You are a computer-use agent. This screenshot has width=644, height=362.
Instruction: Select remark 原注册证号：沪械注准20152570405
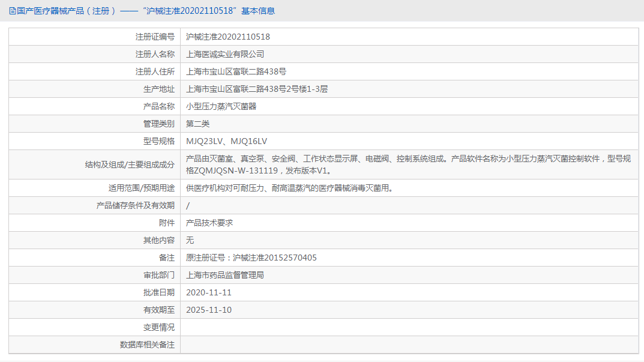pyautogui.click(x=251, y=258)
